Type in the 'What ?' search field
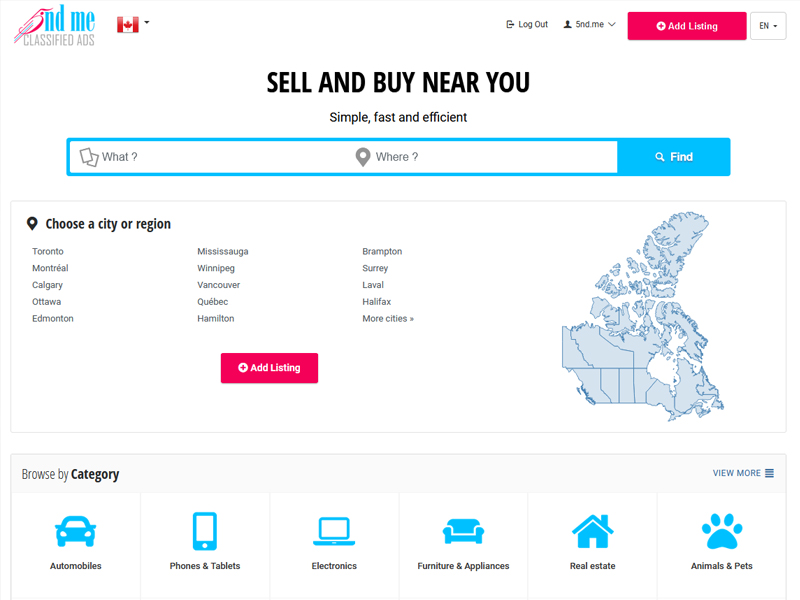The height and width of the screenshot is (600, 800). [220, 157]
